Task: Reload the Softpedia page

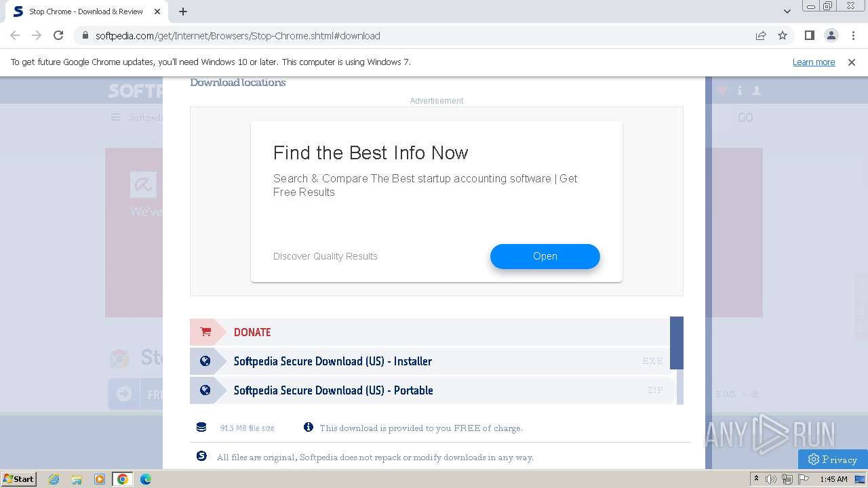Action: coord(58,35)
